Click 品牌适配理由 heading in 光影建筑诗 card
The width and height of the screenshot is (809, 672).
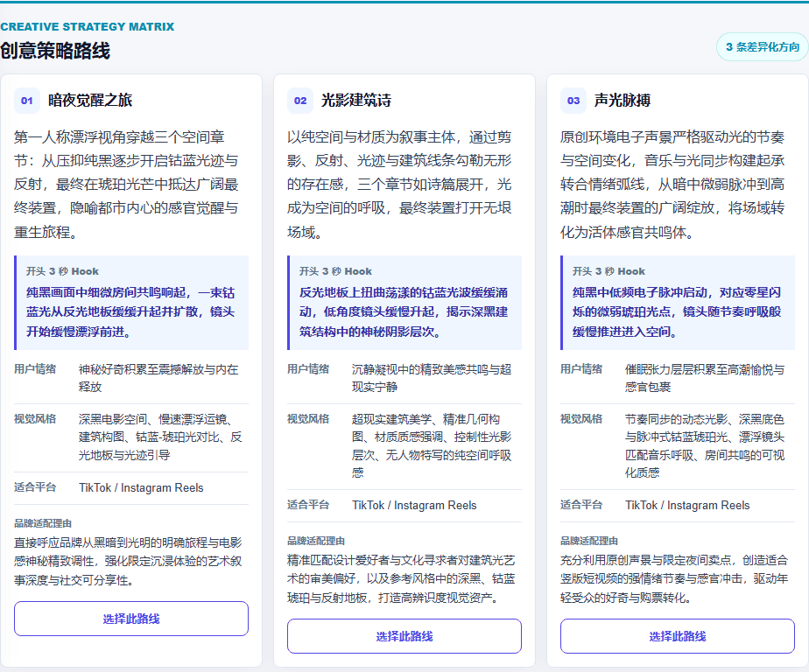pos(316,541)
